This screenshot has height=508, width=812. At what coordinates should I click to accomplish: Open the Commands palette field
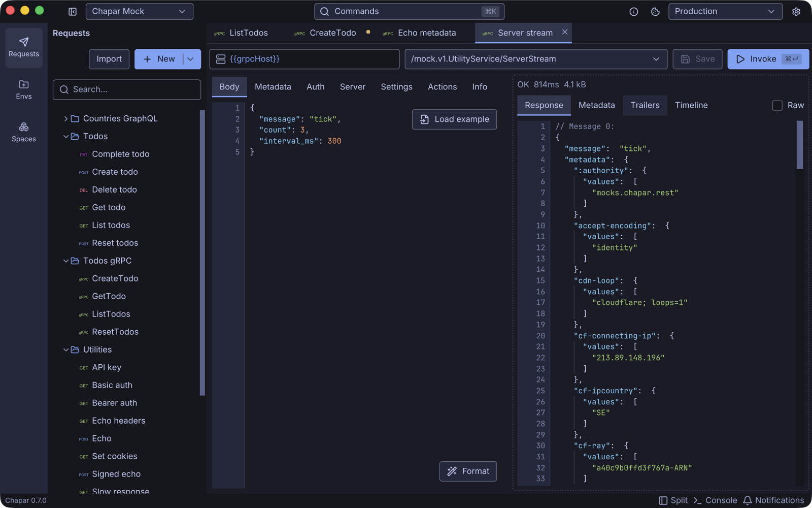[409, 11]
